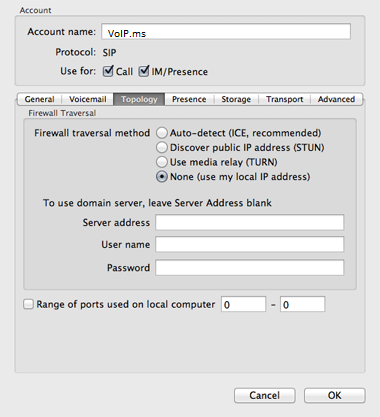Open the Storage tab

tap(236, 99)
